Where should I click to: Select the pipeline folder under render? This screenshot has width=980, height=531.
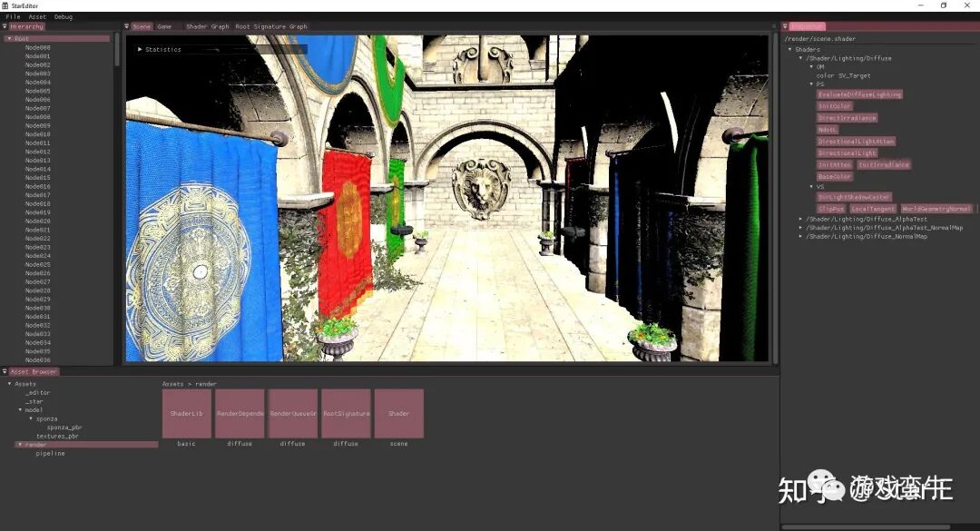50,454
